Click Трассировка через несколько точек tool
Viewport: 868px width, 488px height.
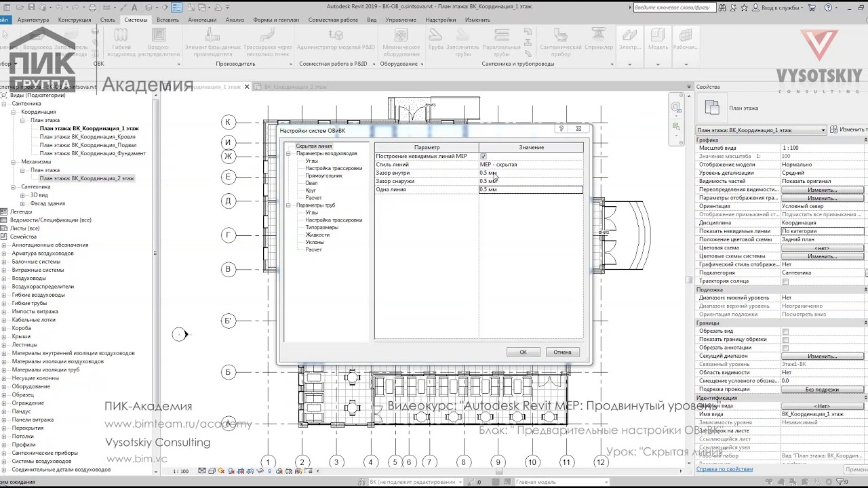tap(269, 42)
